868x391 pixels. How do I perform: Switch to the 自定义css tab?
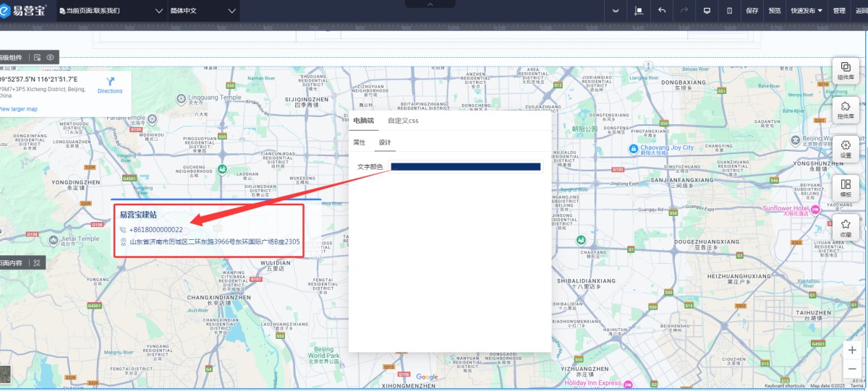[x=403, y=121]
